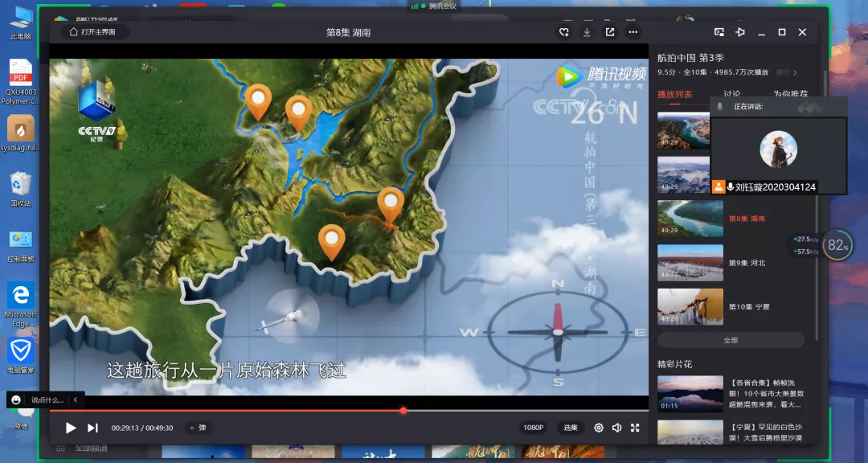Viewport: 868px width, 463px height.
Task: Click the speaker avatar in meeting overlay
Action: (778, 150)
